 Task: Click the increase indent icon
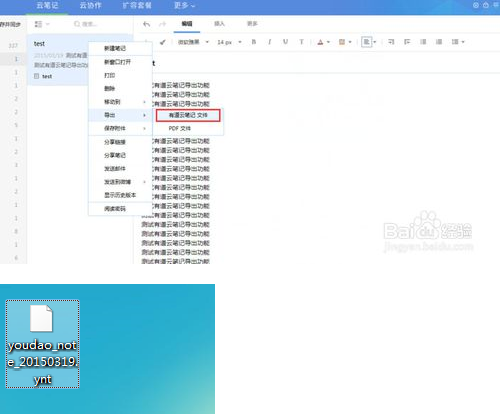(407, 42)
